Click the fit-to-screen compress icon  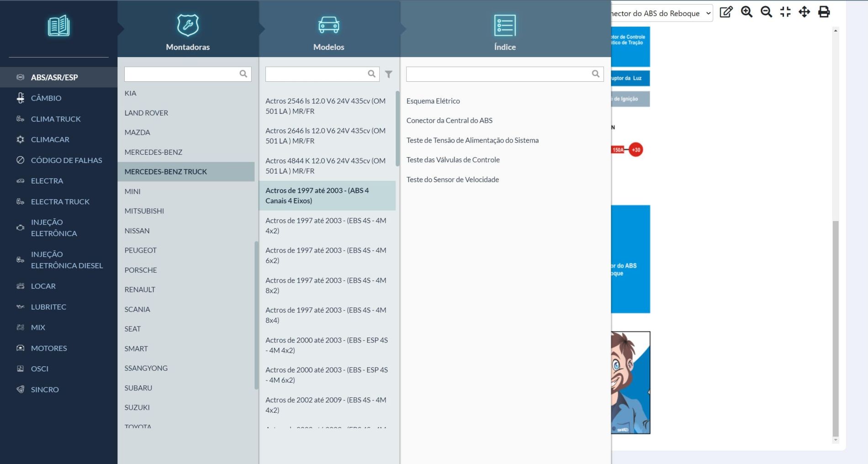(x=785, y=12)
